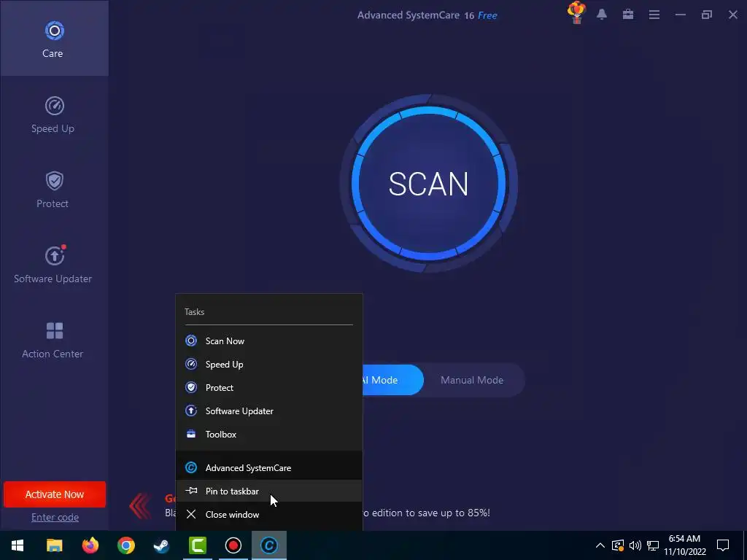Screen dimensions: 747x560
Task: Open the Action Center sidebar section
Action: (x=54, y=340)
